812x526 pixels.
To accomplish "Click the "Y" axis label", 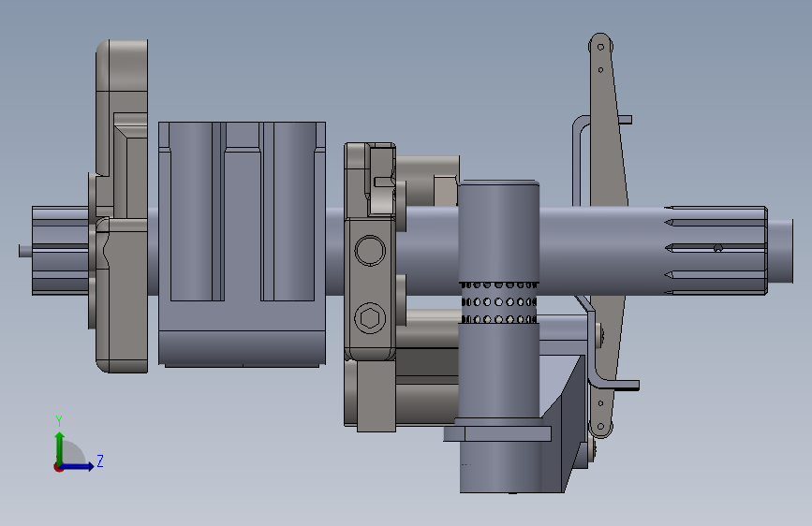I will click(x=59, y=421).
